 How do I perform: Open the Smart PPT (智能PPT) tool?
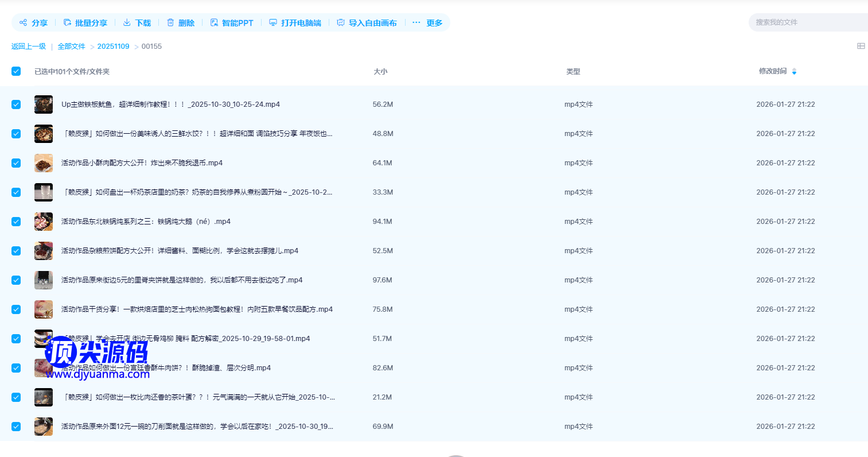(x=231, y=23)
